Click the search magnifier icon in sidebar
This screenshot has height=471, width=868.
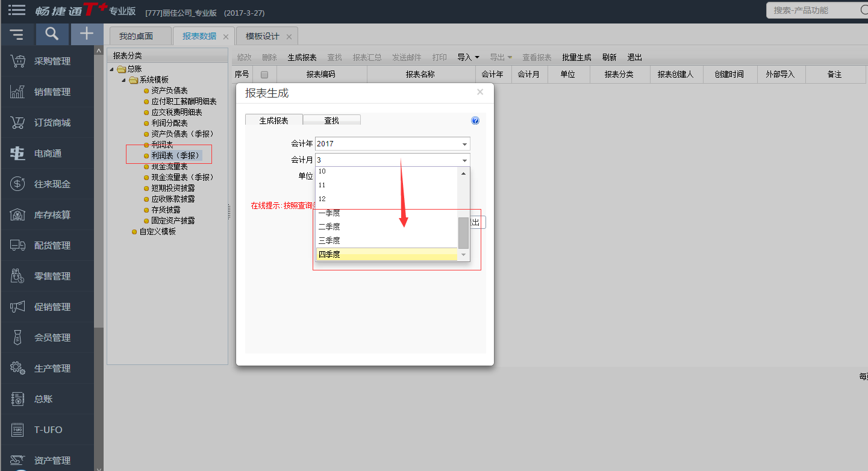[x=52, y=34]
